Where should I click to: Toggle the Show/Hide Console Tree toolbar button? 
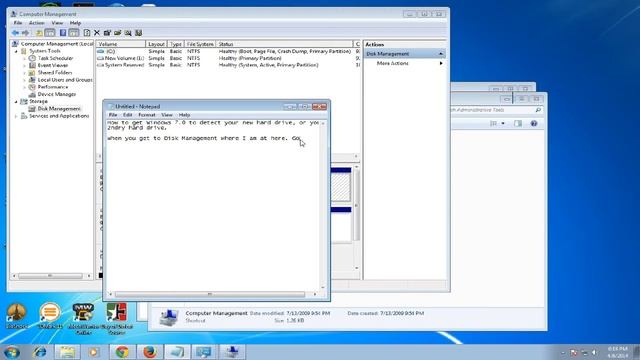click(50, 33)
